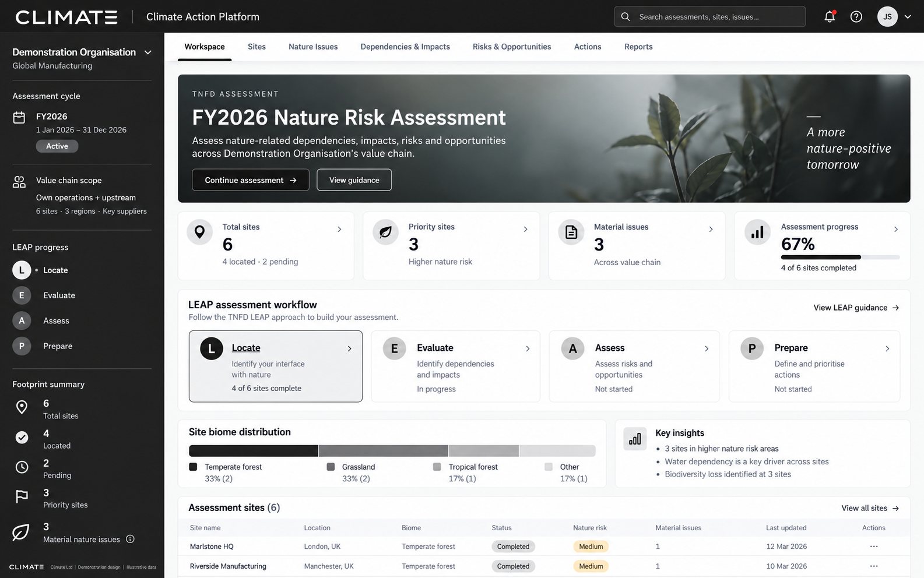Select the Evaluate step in LEAP progress sidebar
Screen dimensions: 924x578
tap(44, 295)
